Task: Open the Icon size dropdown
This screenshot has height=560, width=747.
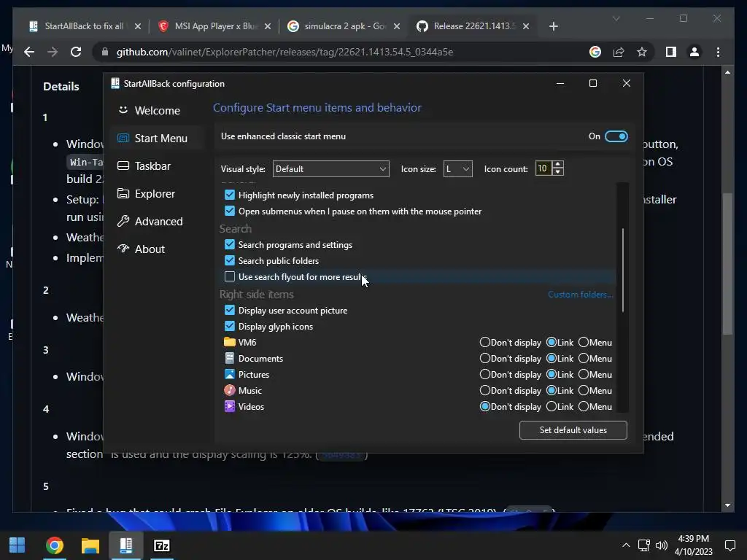Action: 457,168
